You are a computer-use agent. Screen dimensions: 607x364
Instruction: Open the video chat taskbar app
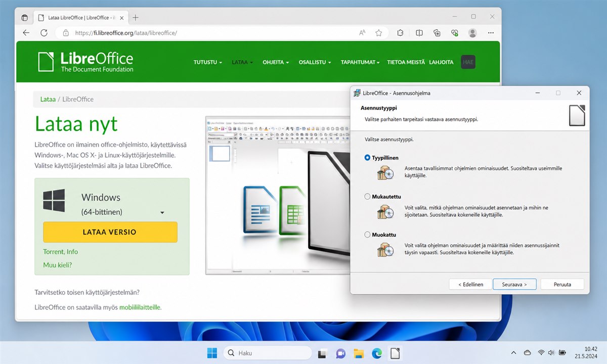pos(340,353)
